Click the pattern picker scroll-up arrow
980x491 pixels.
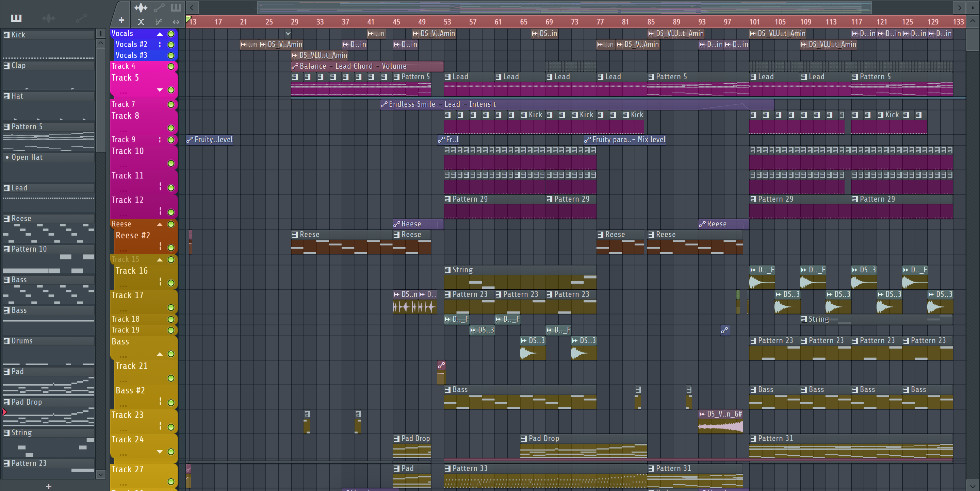pos(100,43)
